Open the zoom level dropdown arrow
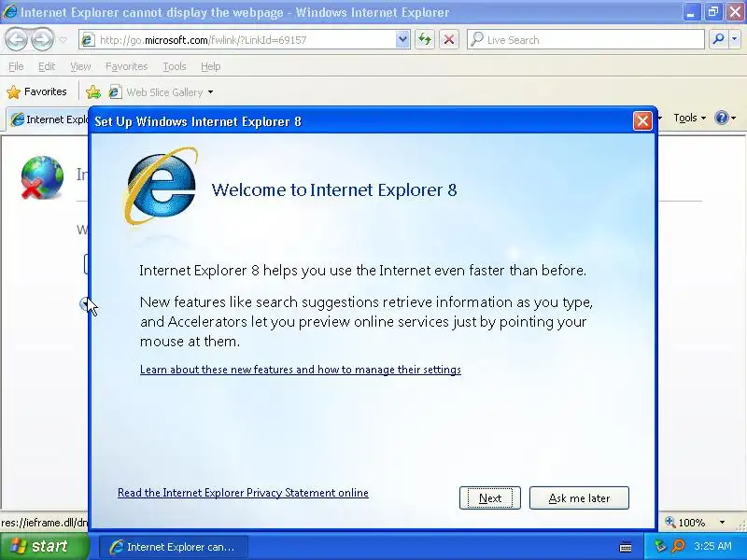This screenshot has width=747, height=560. 722,523
